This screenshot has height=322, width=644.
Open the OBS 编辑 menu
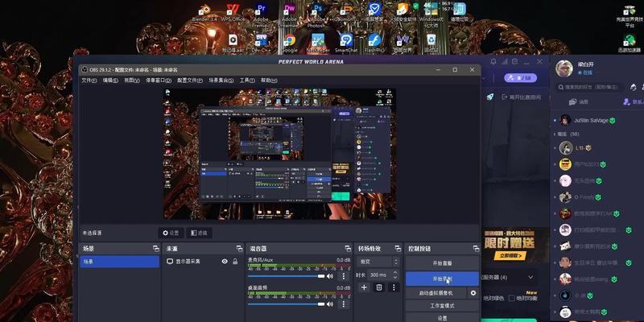click(110, 80)
